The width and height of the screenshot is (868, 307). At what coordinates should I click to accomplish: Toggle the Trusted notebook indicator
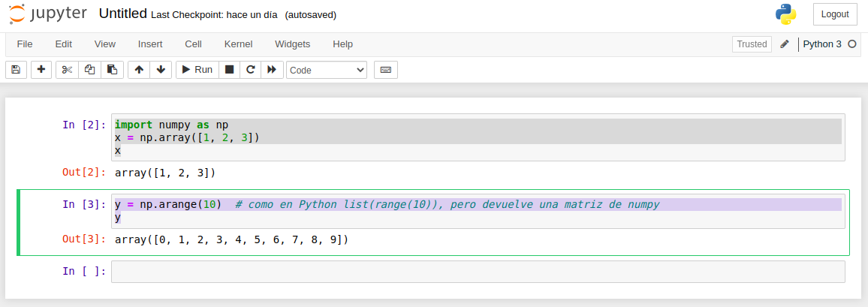pyautogui.click(x=752, y=44)
